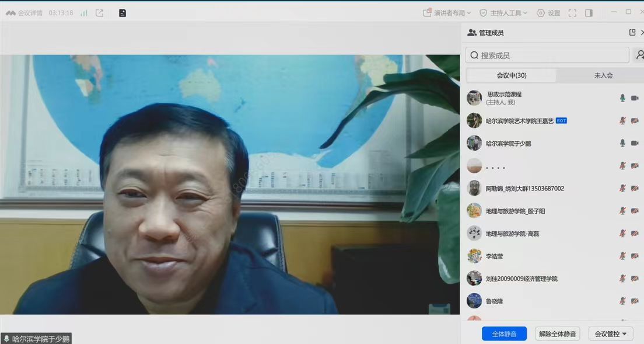The width and height of the screenshot is (644, 344).
Task: Click the 搜索成员 search field
Action: point(547,55)
